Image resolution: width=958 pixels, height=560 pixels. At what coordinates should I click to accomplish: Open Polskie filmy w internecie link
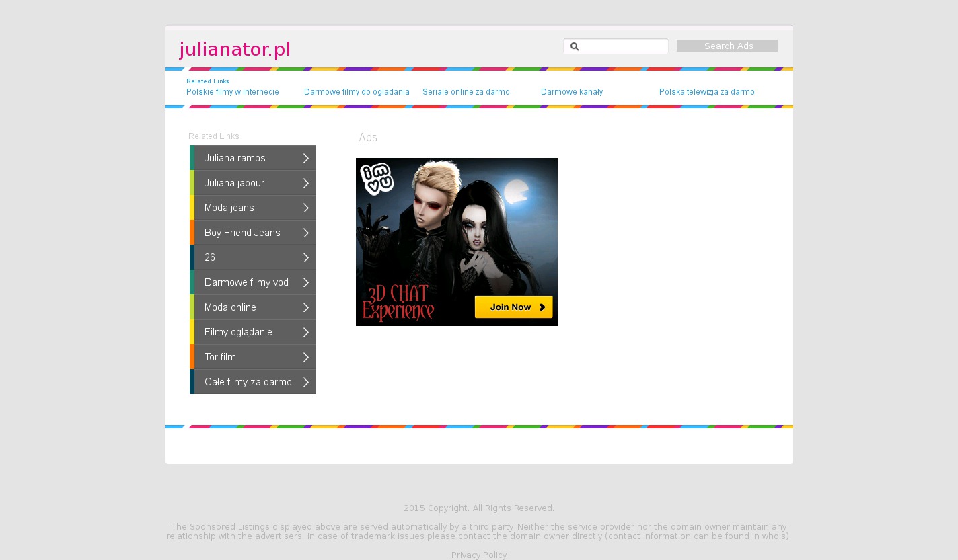click(x=233, y=92)
